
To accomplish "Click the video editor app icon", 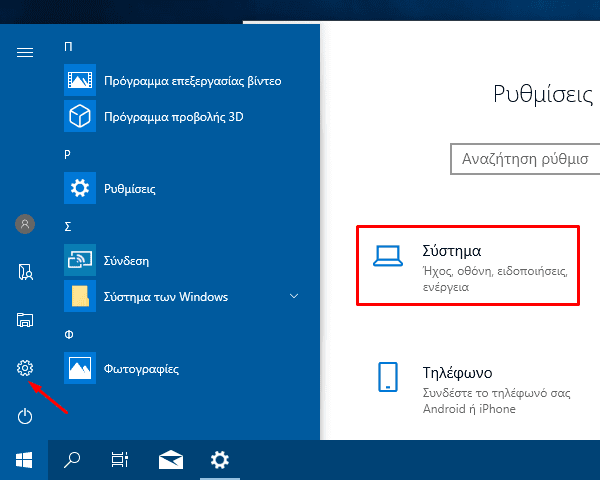I will (80, 80).
